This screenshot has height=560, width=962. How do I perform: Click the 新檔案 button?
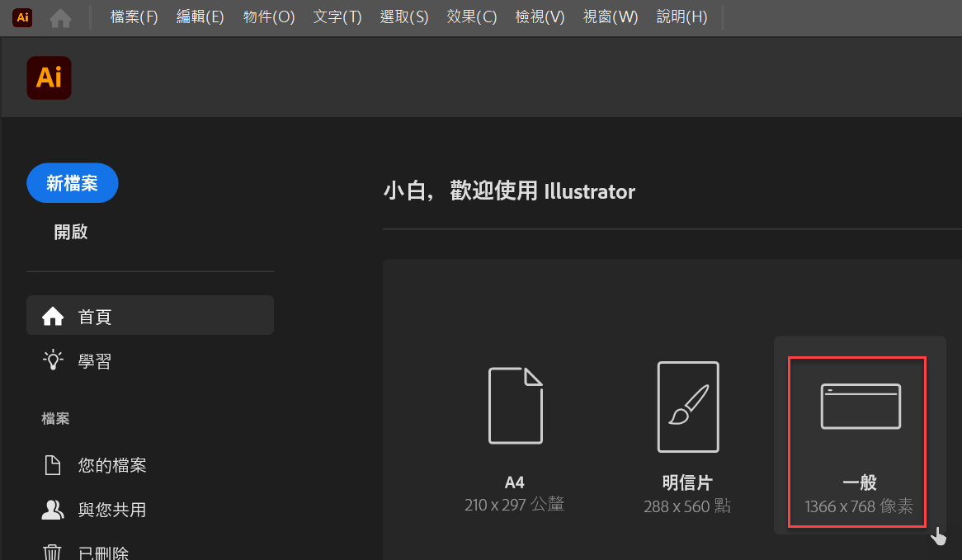point(73,183)
